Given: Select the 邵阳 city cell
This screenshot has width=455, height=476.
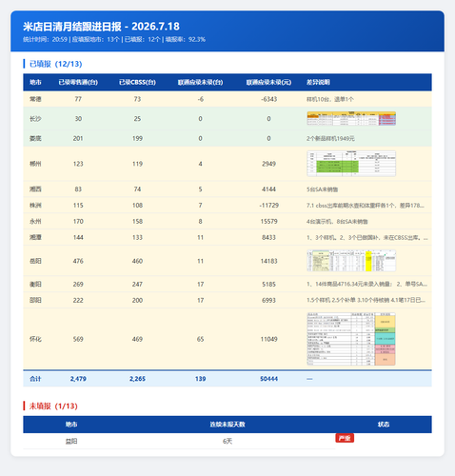Looking at the screenshot, I should pos(35,300).
